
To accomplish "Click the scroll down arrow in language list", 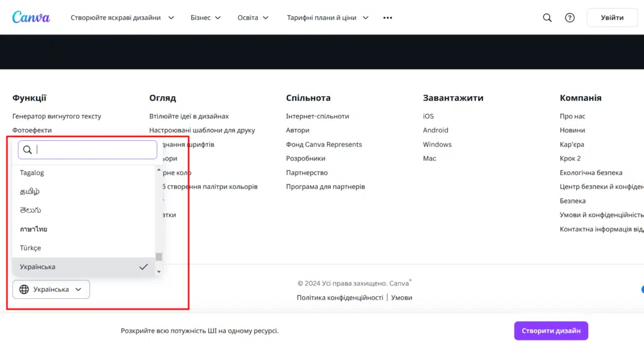I will click(159, 271).
